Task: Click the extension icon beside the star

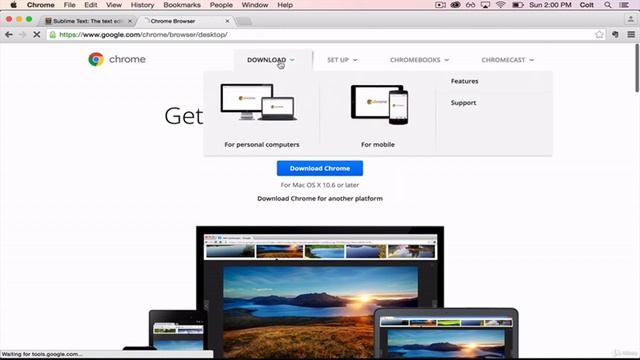Action: [615, 35]
